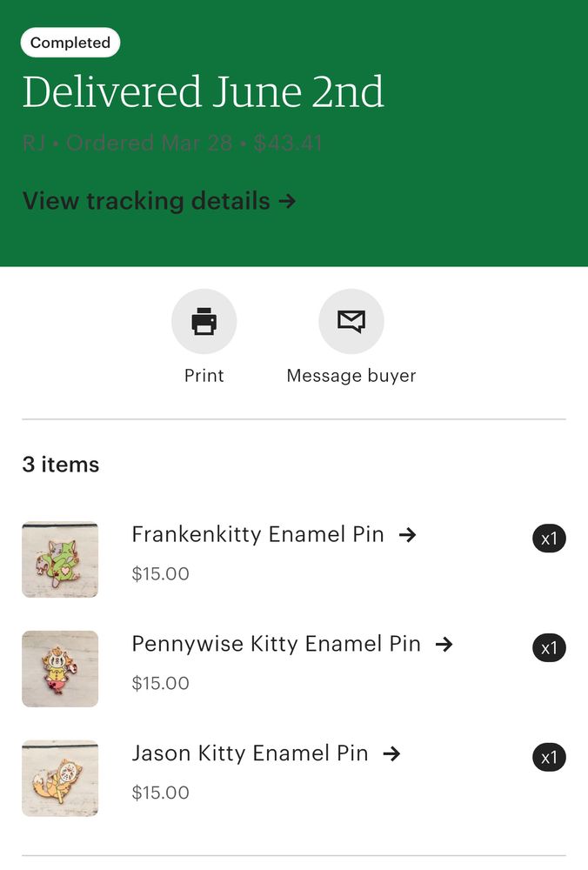Click x1 quantity badge for Pennywise Kitty
The width and height of the screenshot is (588, 870).
tap(549, 648)
